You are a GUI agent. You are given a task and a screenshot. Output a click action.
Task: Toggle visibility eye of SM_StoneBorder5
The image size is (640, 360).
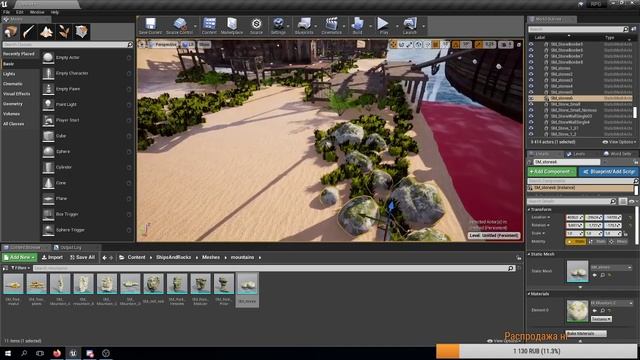coord(531,44)
